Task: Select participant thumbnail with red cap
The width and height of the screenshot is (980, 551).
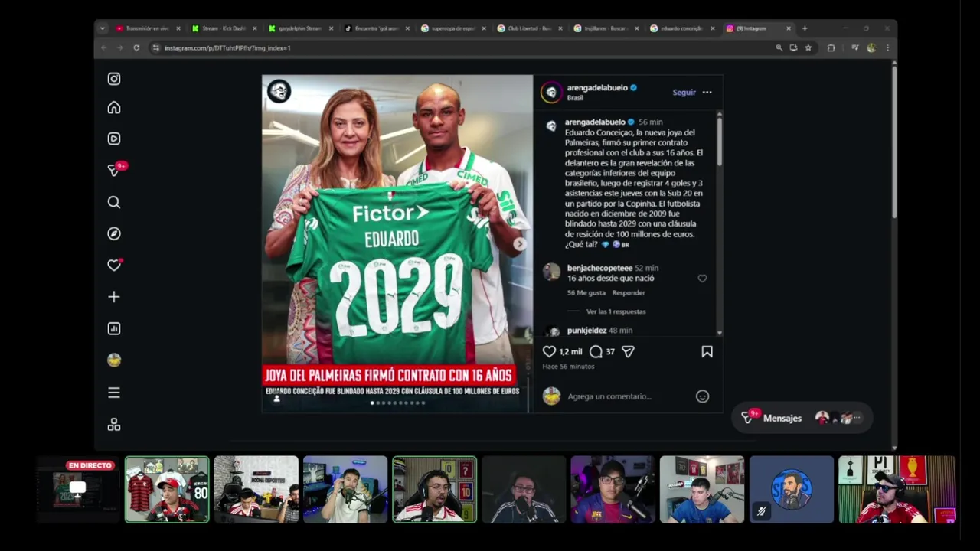Action: click(167, 490)
